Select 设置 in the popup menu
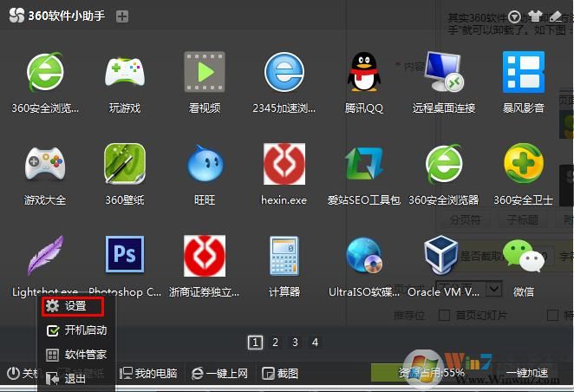This screenshot has width=574, height=392. (x=73, y=306)
